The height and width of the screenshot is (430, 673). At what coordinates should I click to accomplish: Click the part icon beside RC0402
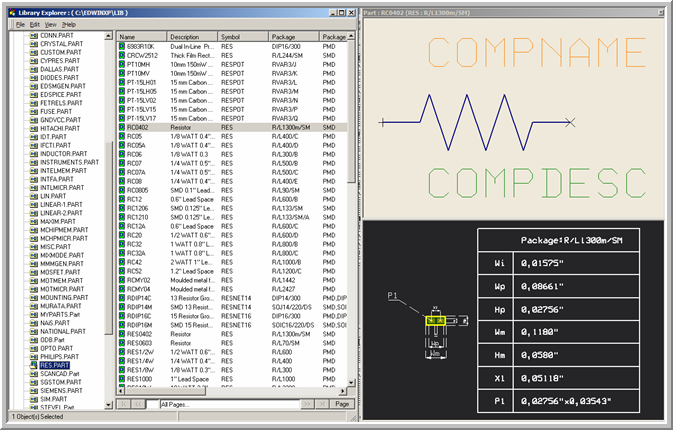122,127
